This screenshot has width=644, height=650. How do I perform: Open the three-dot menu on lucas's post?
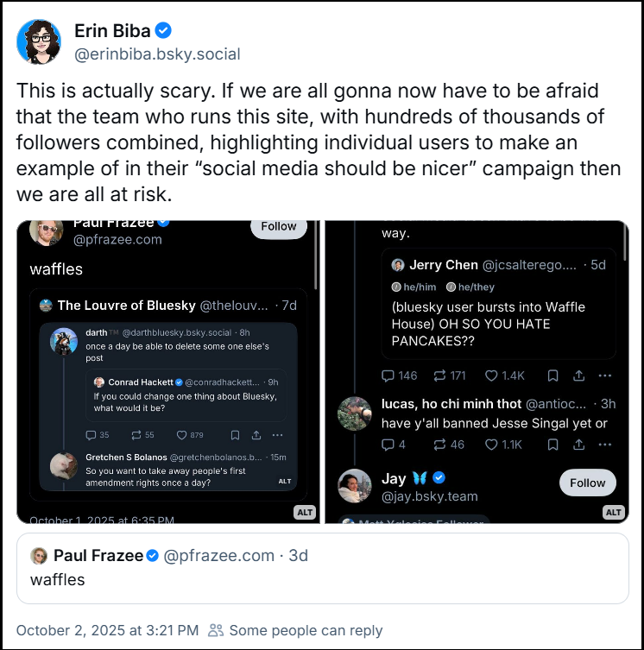[x=604, y=445]
